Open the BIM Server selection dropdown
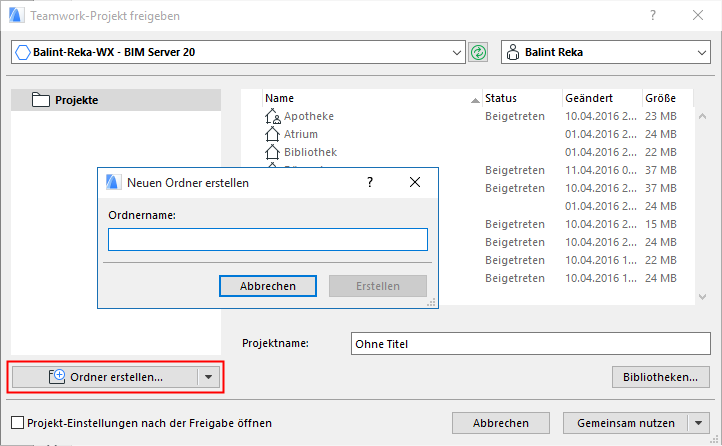Screen dimensions: 722x446 click(x=457, y=52)
